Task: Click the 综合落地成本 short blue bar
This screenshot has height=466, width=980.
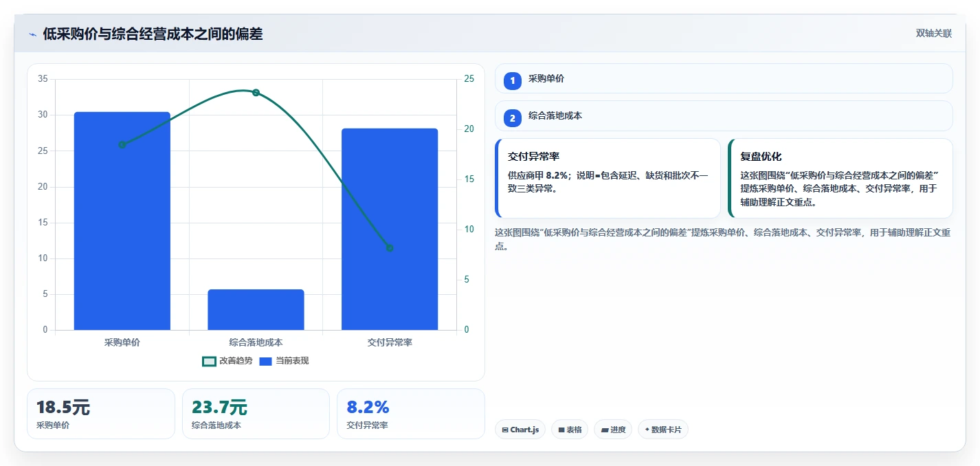Action: coord(256,310)
